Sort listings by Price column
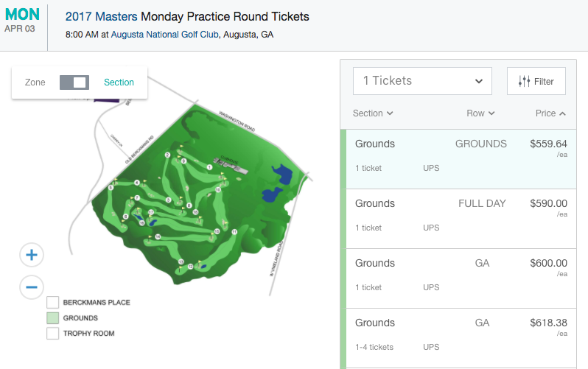 550,113
